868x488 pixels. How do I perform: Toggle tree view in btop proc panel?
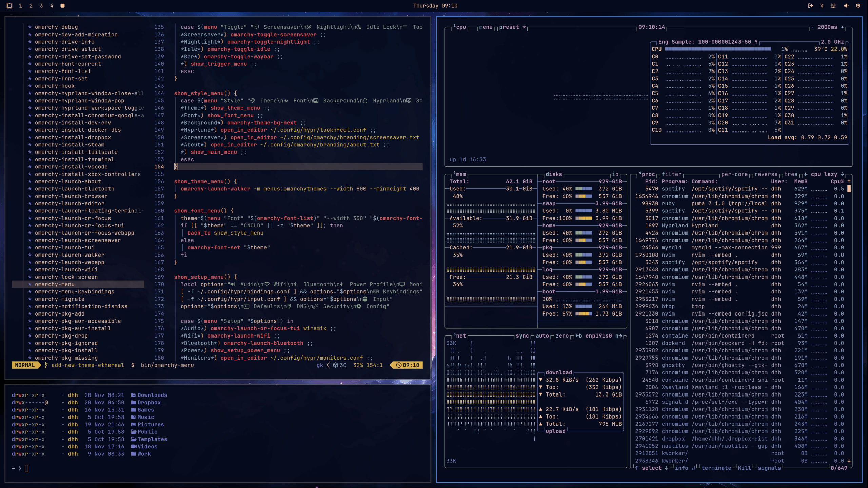(791, 174)
